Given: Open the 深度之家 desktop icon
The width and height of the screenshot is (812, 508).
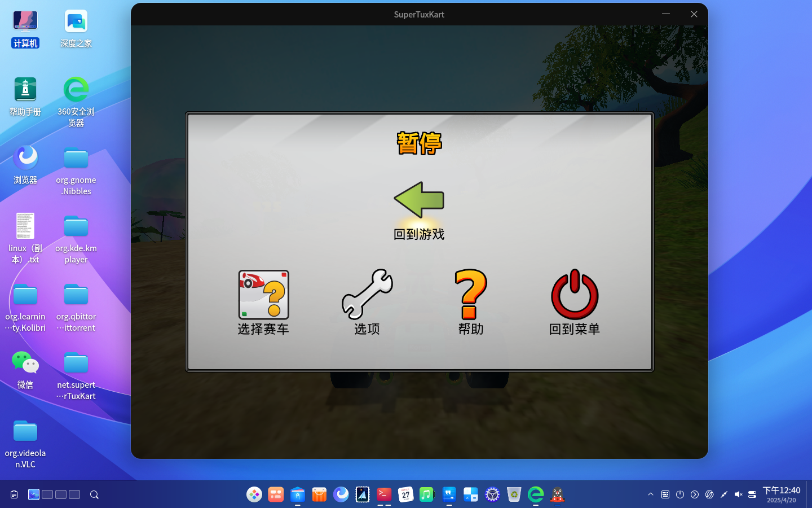Looking at the screenshot, I should pyautogui.click(x=76, y=29).
